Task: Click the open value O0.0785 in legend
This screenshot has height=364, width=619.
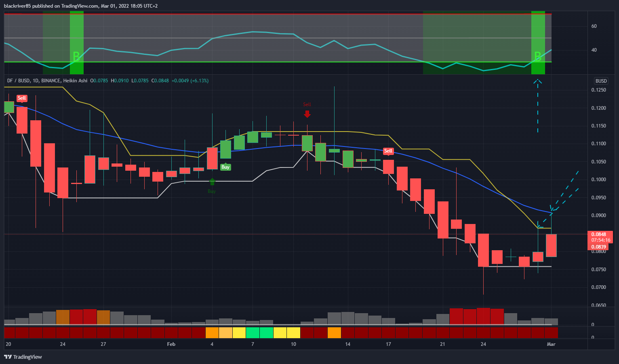Action: (99, 81)
